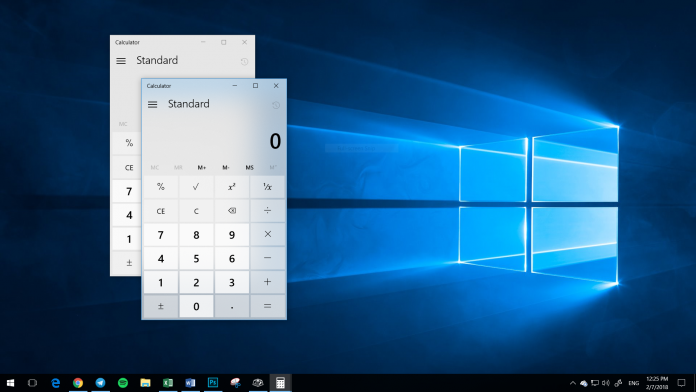Open history in the front Calculator
The height and width of the screenshot is (392, 696).
276,105
